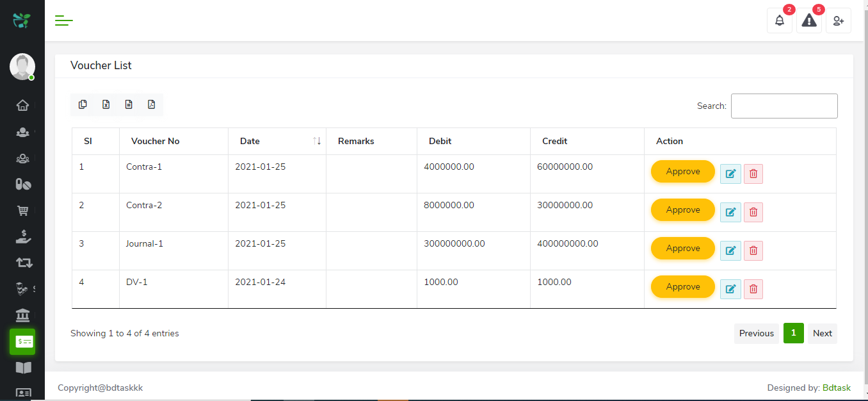868x401 pixels.
Task: Export voucher list as Excel file
Action: point(106,104)
